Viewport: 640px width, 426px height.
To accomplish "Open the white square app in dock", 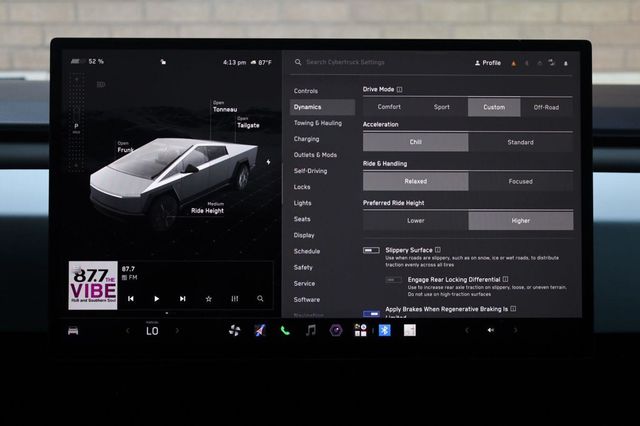I will (x=410, y=330).
